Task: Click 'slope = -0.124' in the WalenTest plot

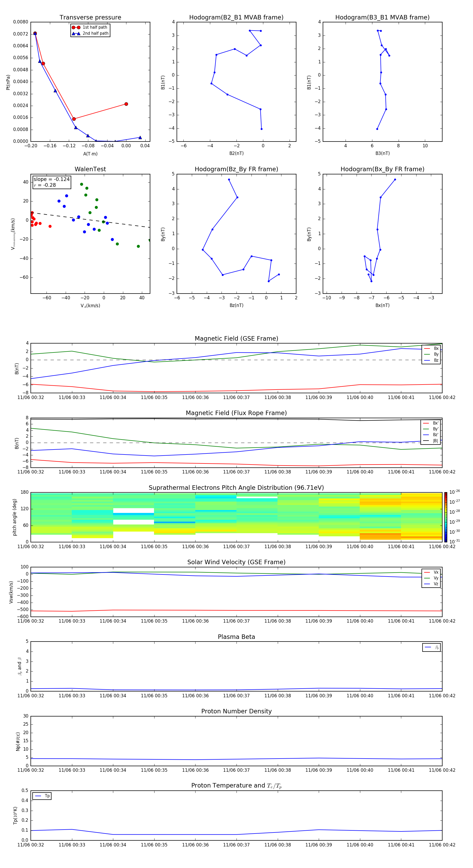Action: pyautogui.click(x=52, y=179)
